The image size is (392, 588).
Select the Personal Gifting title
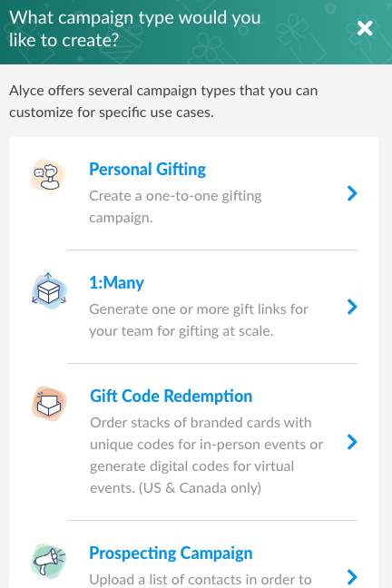coord(147,169)
